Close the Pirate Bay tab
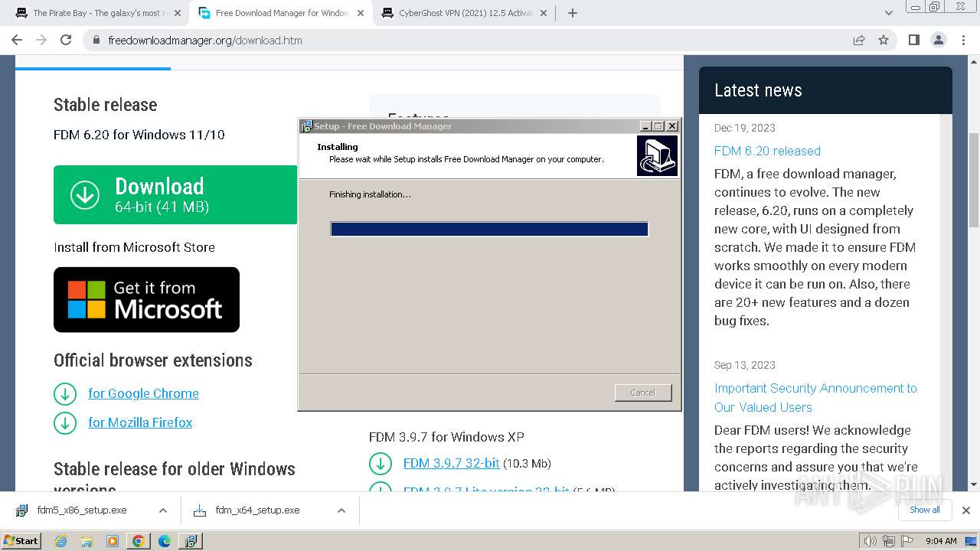This screenshot has height=551, width=980. click(177, 13)
